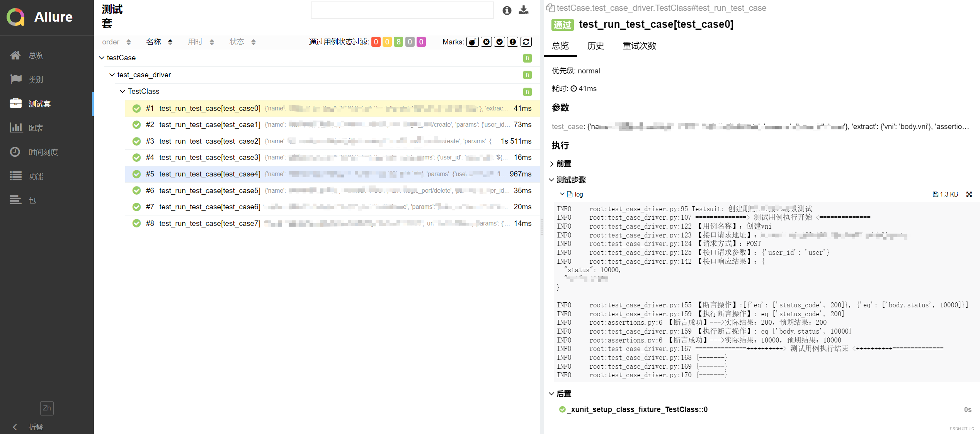
Task: Change language with the Zh button
Action: [47, 408]
